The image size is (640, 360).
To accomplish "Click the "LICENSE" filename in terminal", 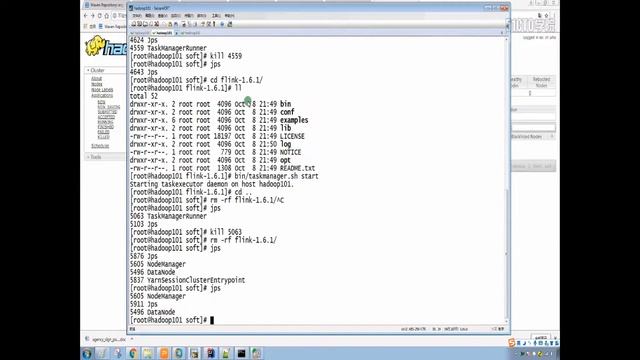I will point(292,136).
